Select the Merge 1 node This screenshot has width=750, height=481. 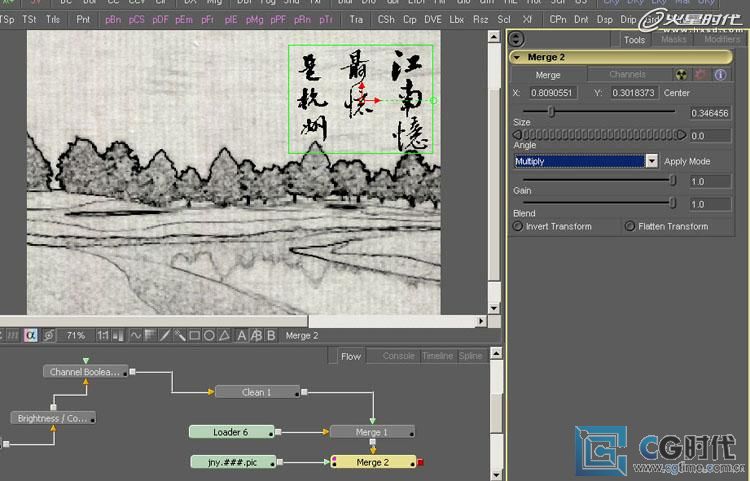(x=372, y=432)
